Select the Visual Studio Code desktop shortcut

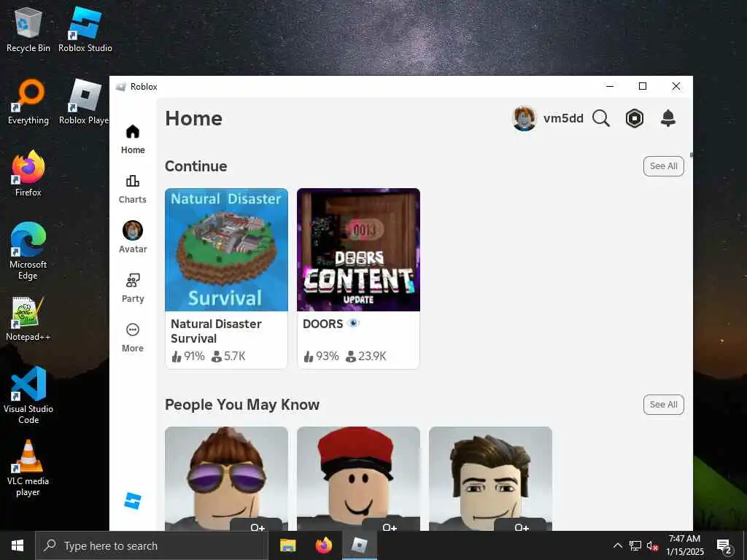pos(28,395)
